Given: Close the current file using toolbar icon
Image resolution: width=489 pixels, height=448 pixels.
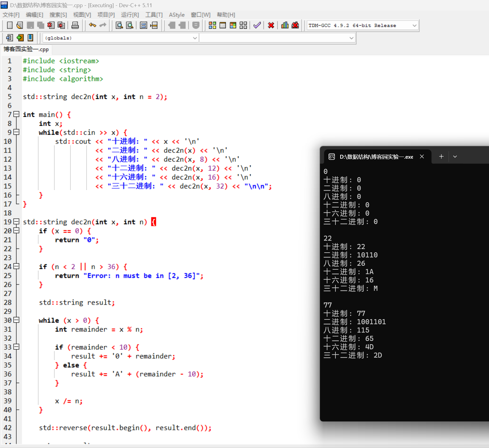Looking at the screenshot, I should point(51,25).
